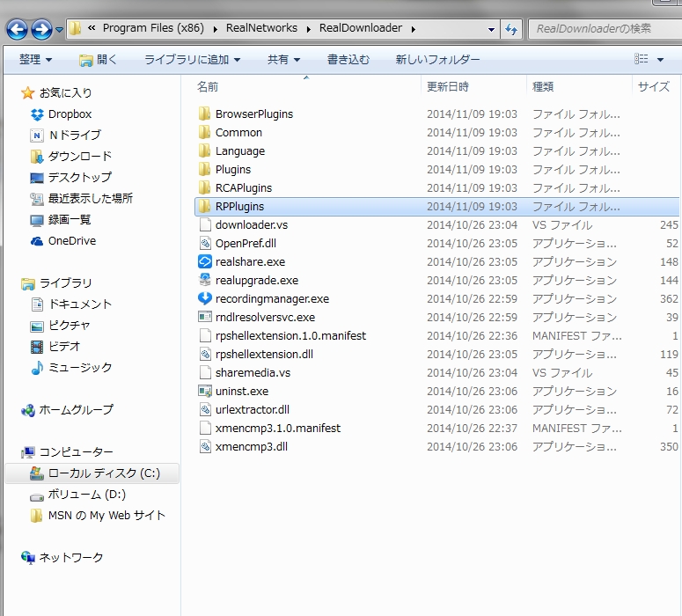Click the change view icon
The height and width of the screenshot is (616, 682).
pos(642,59)
